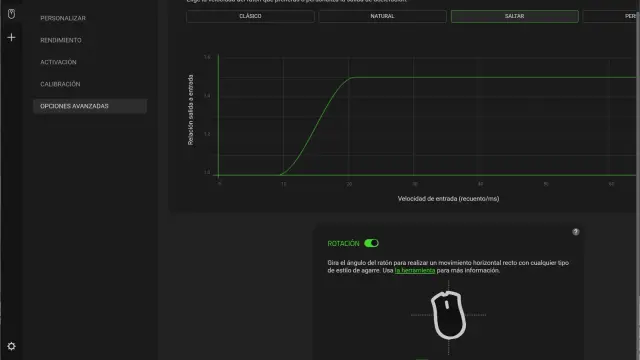This screenshot has height=360, width=640.
Task: Toggle the Rotación switch off
Action: coord(371,243)
